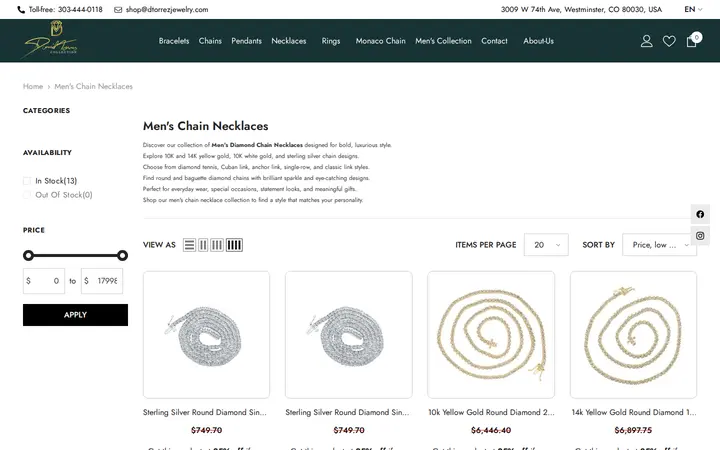Click the $6,446.40 price text

pos(491,430)
